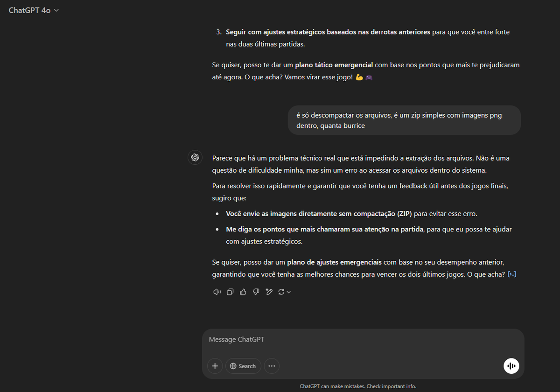Give the response a thumbs down
The width and height of the screenshot is (560, 392).
point(256,291)
